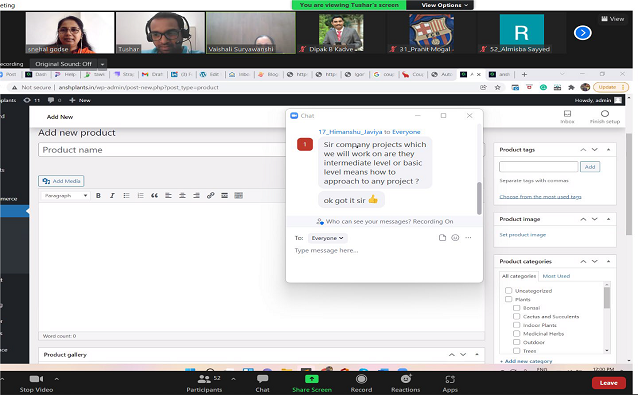Image resolution: width=638 pixels, height=395 pixels.
Task: Check the Bonsai category checkbox
Action: tap(517, 308)
